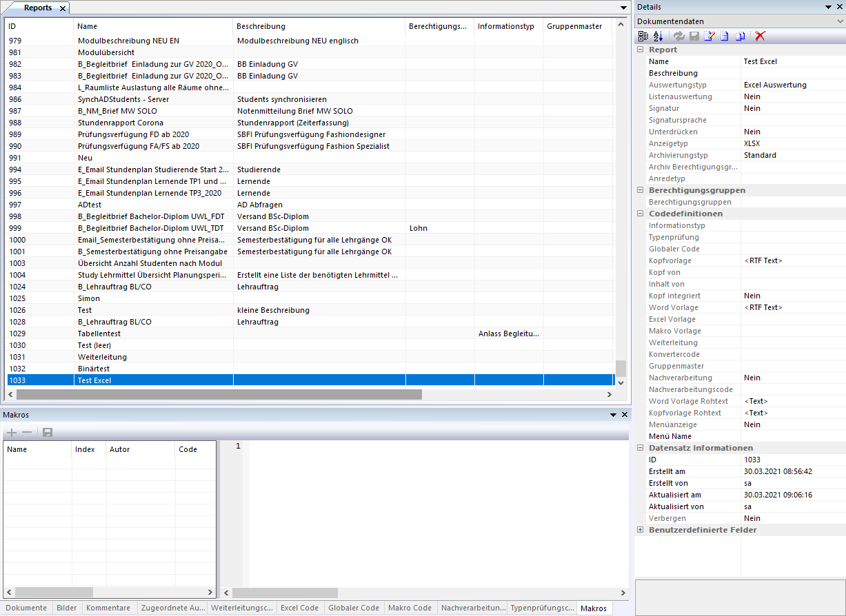Click the edit document pencil icon
The width and height of the screenshot is (846, 616).
click(x=709, y=36)
